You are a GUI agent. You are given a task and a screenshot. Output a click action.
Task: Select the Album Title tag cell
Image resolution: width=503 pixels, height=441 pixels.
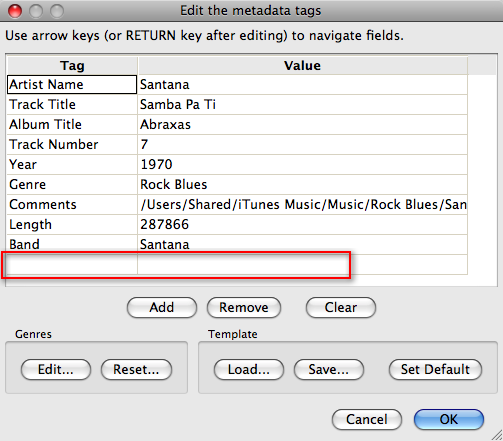[x=72, y=124]
